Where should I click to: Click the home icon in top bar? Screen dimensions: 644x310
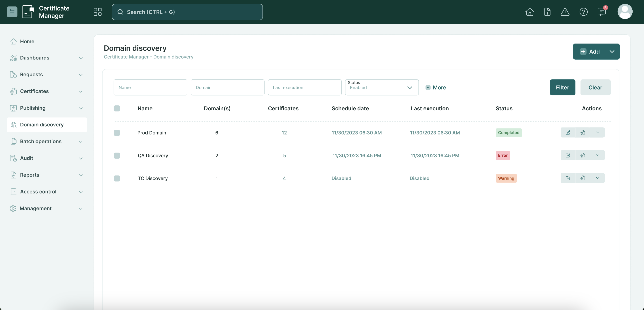[530, 12]
